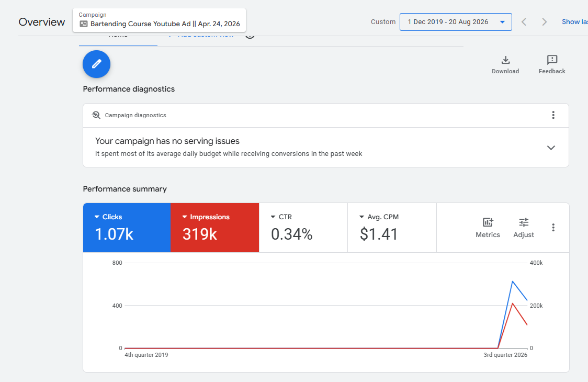Screen dimensions: 588x382
Task: Open the Impressions metric dropdown
Action: [x=206, y=217]
